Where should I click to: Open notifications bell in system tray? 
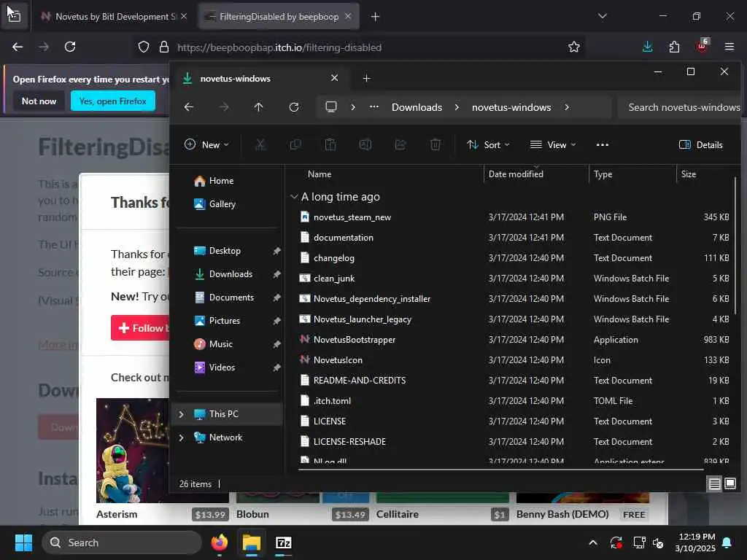(x=727, y=542)
